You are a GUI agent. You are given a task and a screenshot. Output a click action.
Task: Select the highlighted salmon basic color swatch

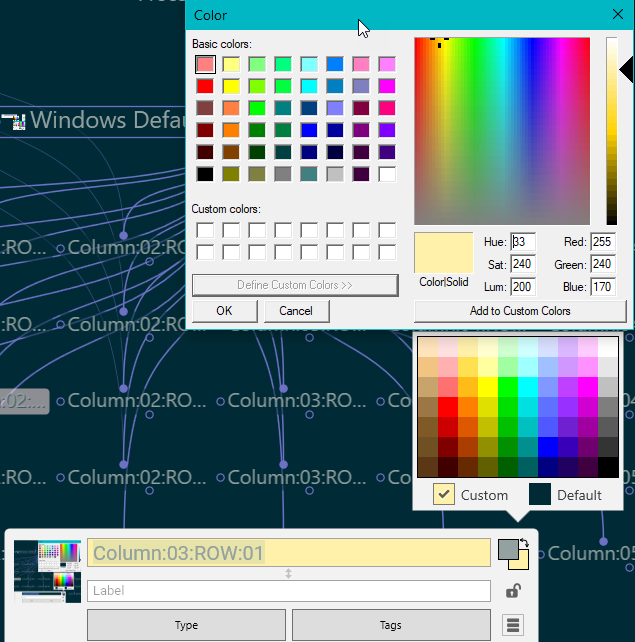[x=205, y=64]
